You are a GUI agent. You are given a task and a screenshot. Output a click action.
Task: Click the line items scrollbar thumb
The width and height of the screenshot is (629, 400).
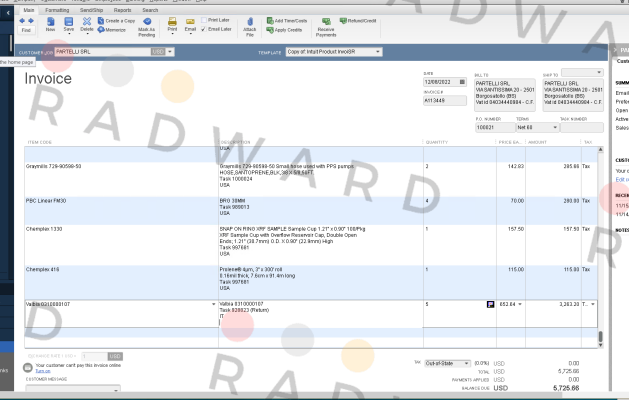[x=601, y=337]
